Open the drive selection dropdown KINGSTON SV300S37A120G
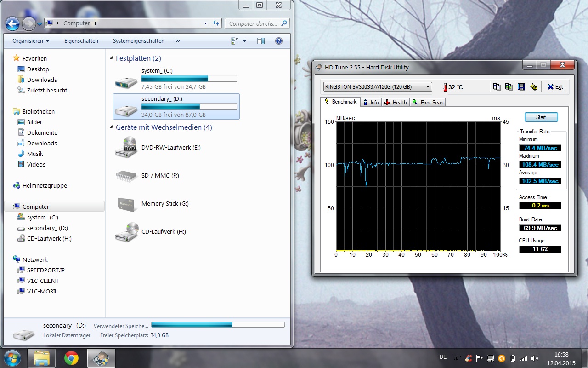This screenshot has height=368, width=588. click(378, 86)
